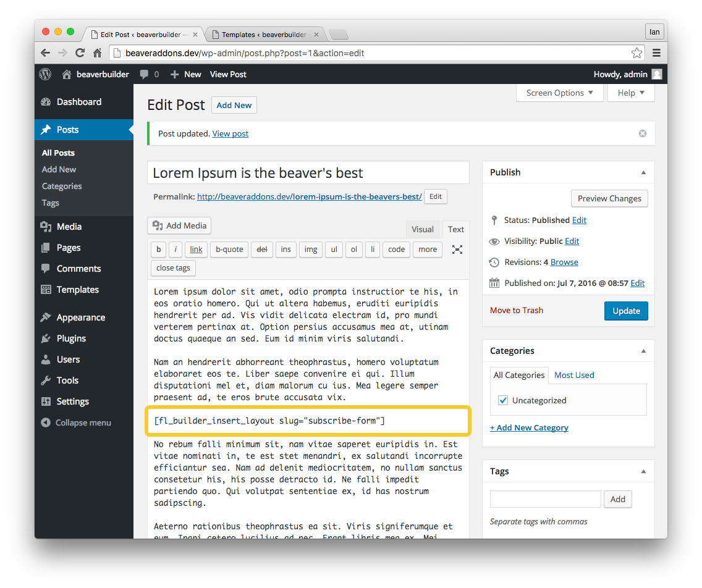
Task: Open the WordPress logo menu
Action: 45,74
